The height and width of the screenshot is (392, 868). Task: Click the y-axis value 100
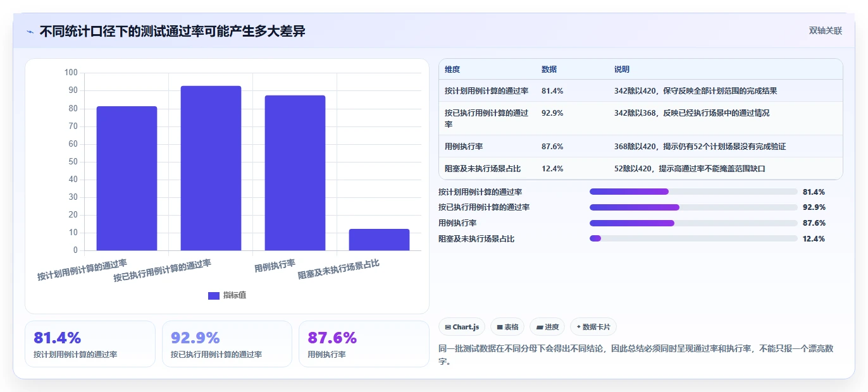coord(71,73)
